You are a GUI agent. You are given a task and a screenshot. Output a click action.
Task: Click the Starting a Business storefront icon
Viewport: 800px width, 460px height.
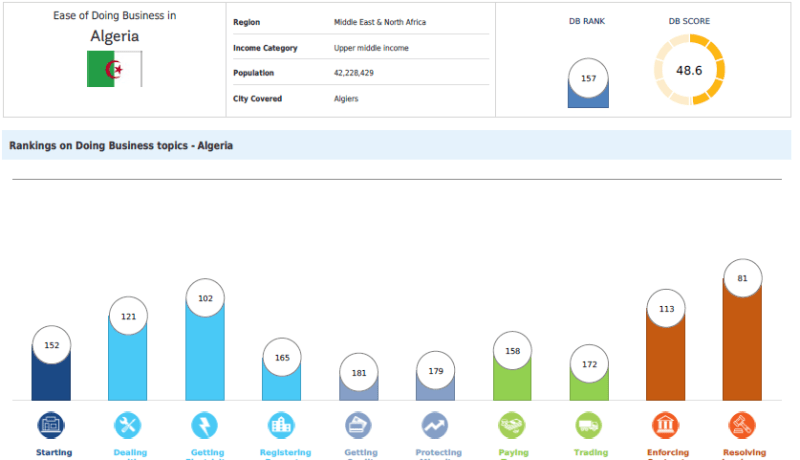tap(52, 424)
